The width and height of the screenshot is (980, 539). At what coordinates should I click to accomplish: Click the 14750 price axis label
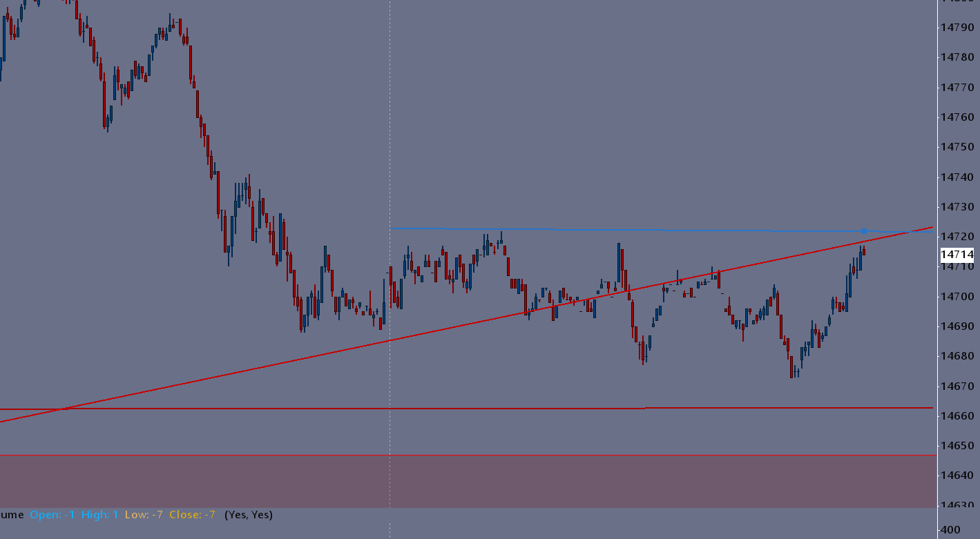tap(957, 147)
